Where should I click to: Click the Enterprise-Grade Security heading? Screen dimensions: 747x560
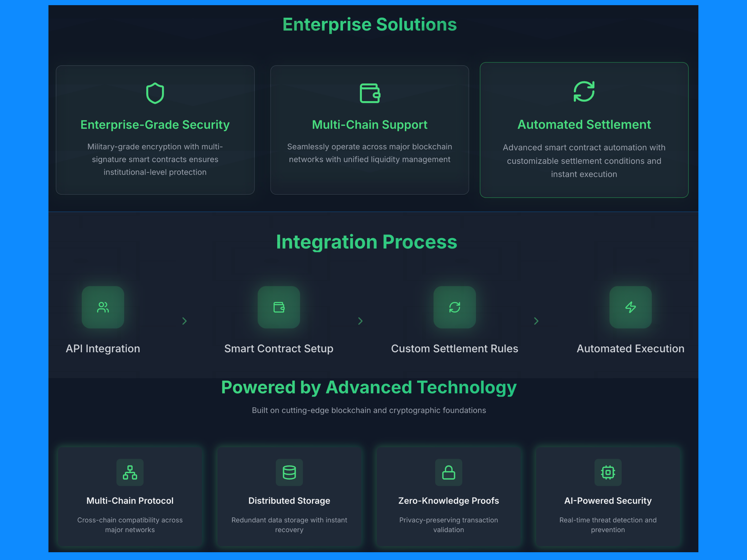(155, 124)
